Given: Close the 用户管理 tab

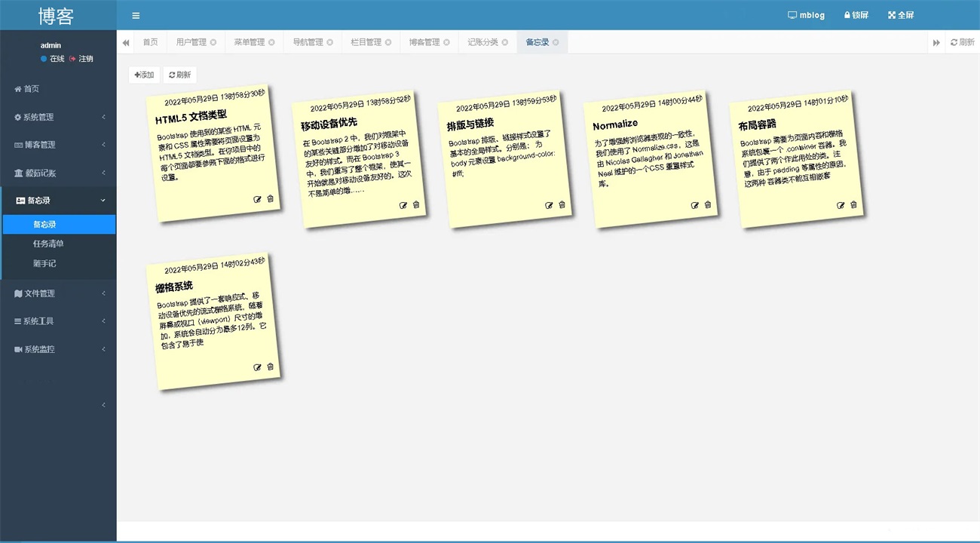Looking at the screenshot, I should pyautogui.click(x=213, y=42).
